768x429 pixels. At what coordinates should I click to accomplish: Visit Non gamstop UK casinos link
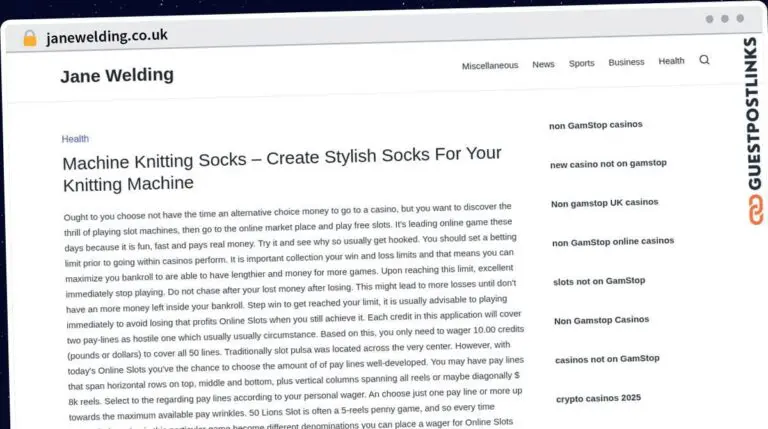point(604,203)
